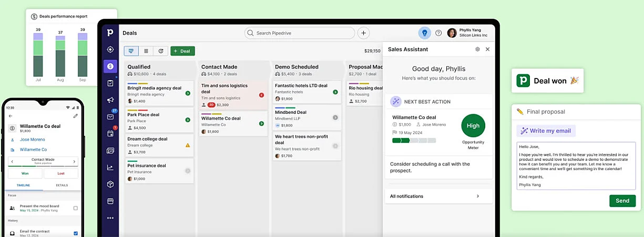Click the quick add plus button
Viewport: 644px width, 237px height.
point(363,33)
